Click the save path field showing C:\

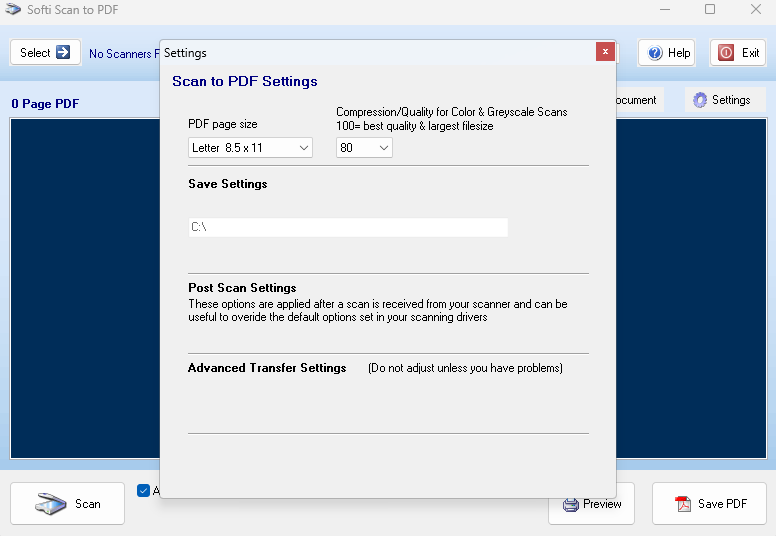(x=348, y=227)
